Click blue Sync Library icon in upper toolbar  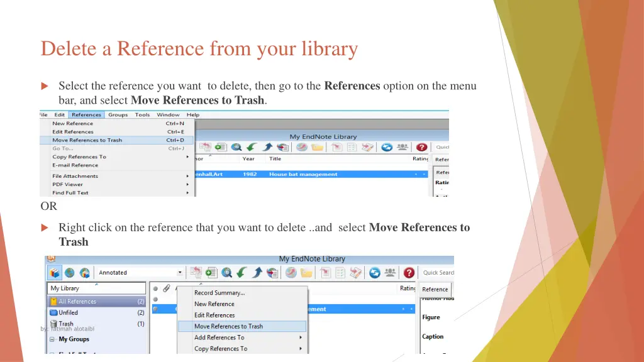(x=387, y=147)
